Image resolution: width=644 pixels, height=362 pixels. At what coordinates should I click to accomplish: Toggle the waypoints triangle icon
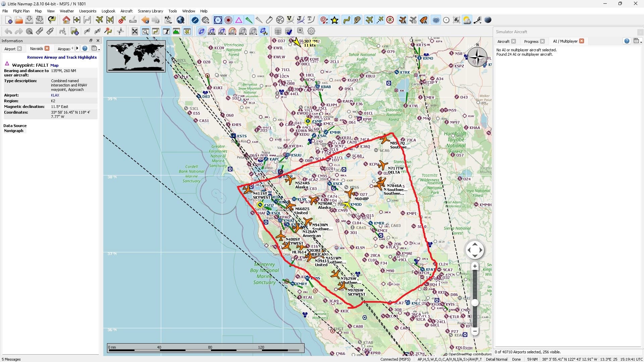pos(238,20)
